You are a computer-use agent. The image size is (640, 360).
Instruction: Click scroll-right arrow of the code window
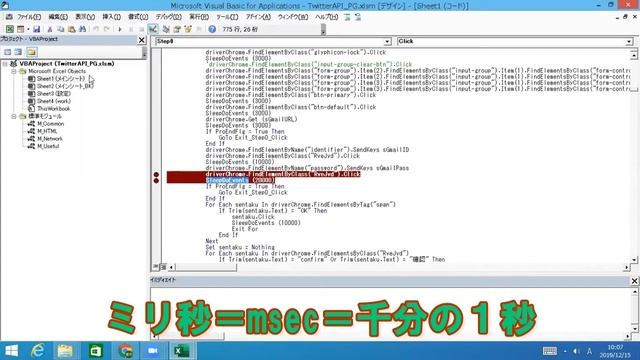627,267
